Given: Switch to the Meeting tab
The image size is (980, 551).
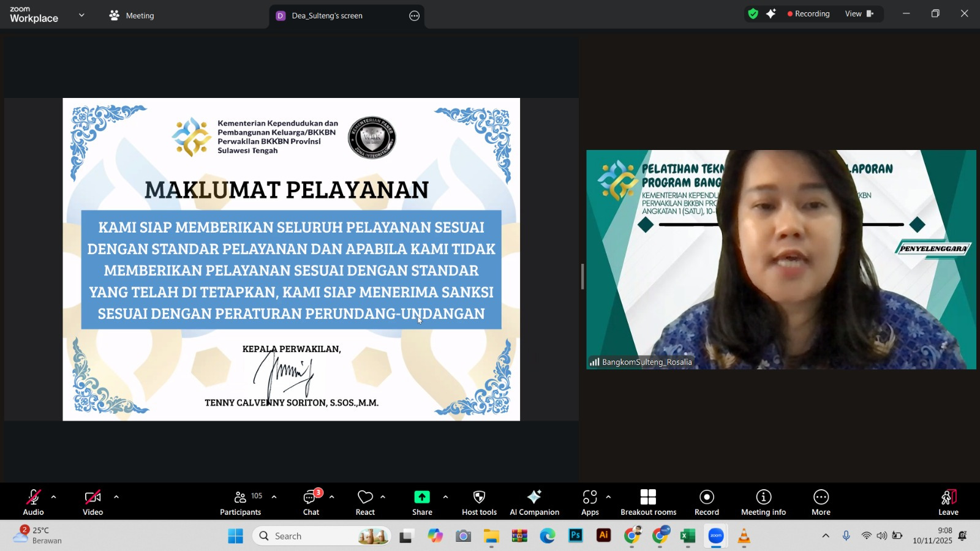Looking at the screenshot, I should [132, 16].
